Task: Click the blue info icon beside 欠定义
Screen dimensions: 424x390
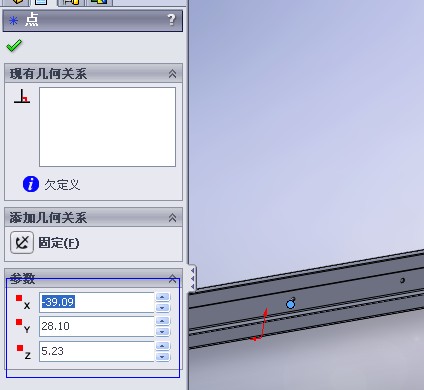Action: (x=31, y=184)
